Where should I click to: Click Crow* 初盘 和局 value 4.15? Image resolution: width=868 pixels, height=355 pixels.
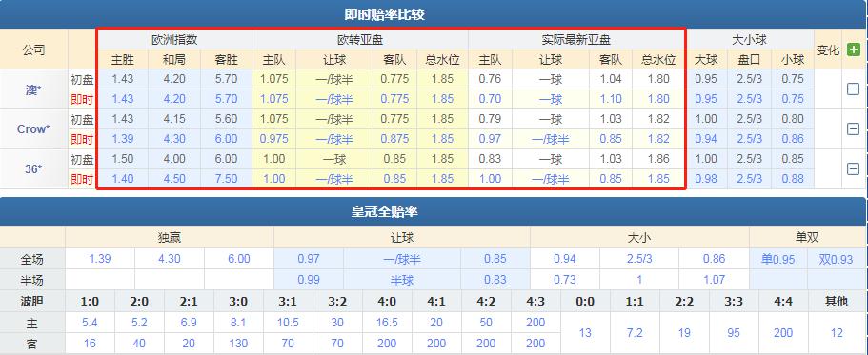click(174, 119)
